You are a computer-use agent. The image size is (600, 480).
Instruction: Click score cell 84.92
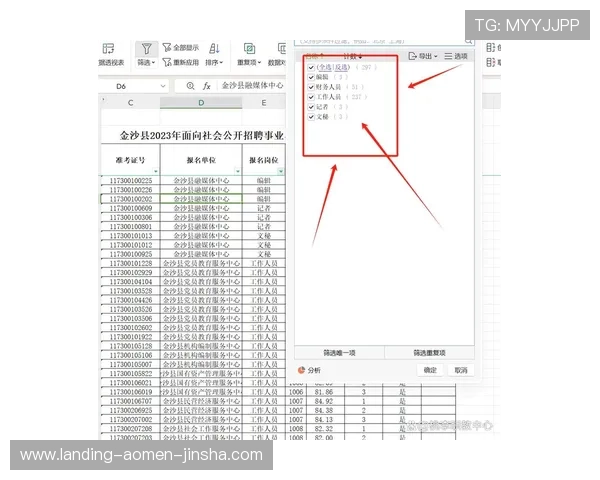click(x=324, y=401)
